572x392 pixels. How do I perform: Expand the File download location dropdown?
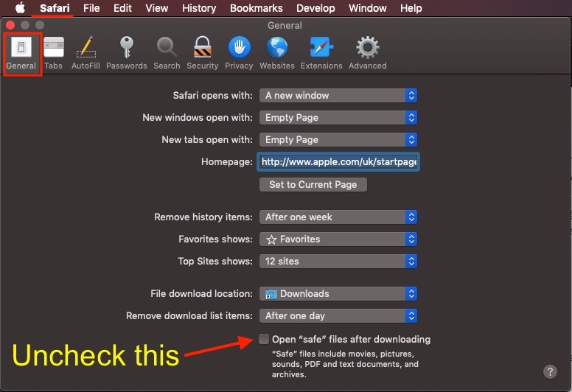[x=338, y=293]
